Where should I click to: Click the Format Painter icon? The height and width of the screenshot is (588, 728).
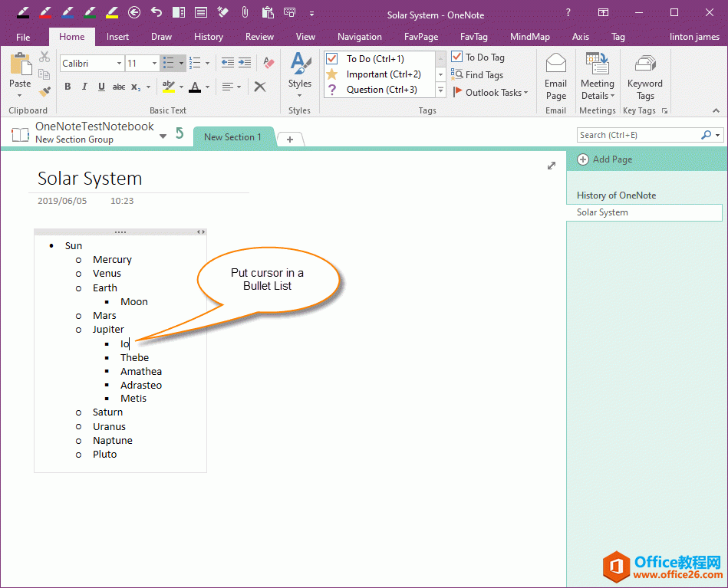click(44, 90)
